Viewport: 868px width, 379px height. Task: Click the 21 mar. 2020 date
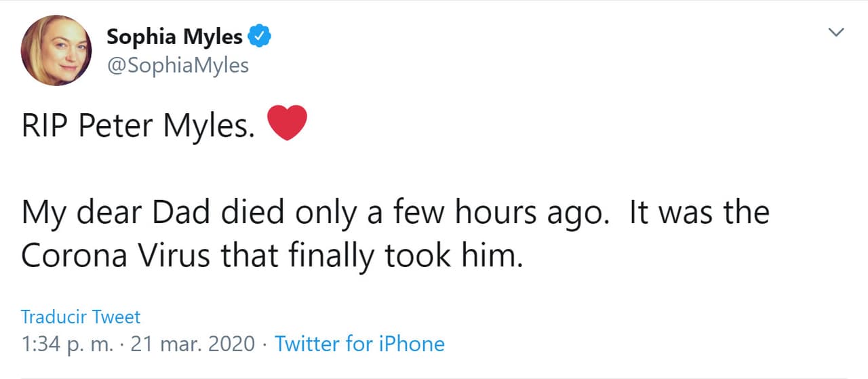tap(193, 344)
